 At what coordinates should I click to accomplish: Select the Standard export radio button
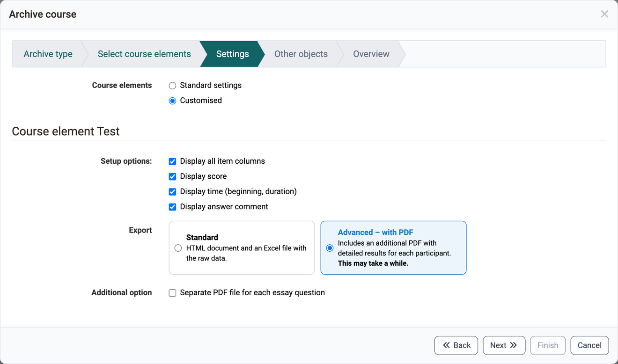click(x=178, y=248)
